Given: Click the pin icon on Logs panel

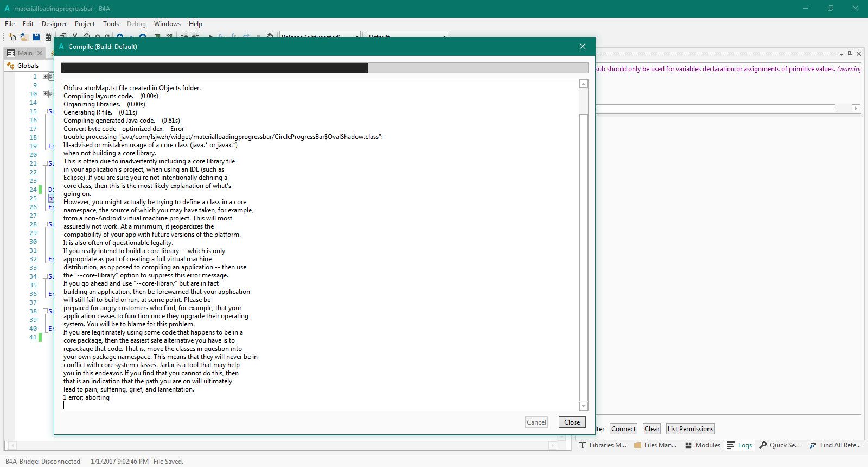Looking at the screenshot, I should click(850, 54).
